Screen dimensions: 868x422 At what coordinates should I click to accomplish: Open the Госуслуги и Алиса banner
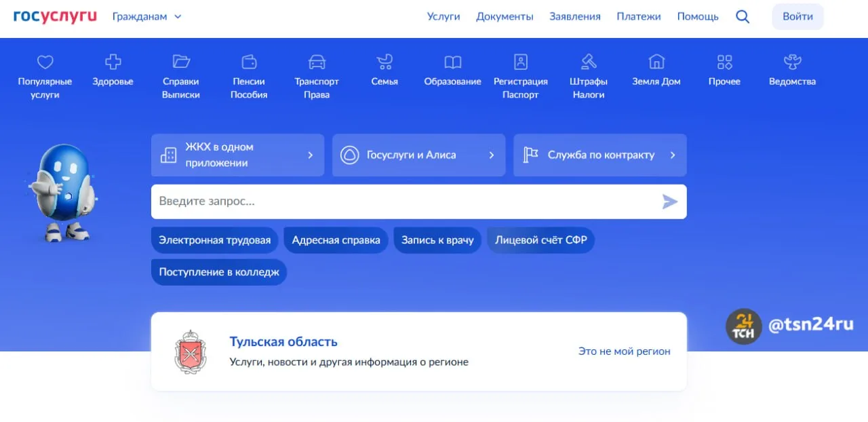418,155
